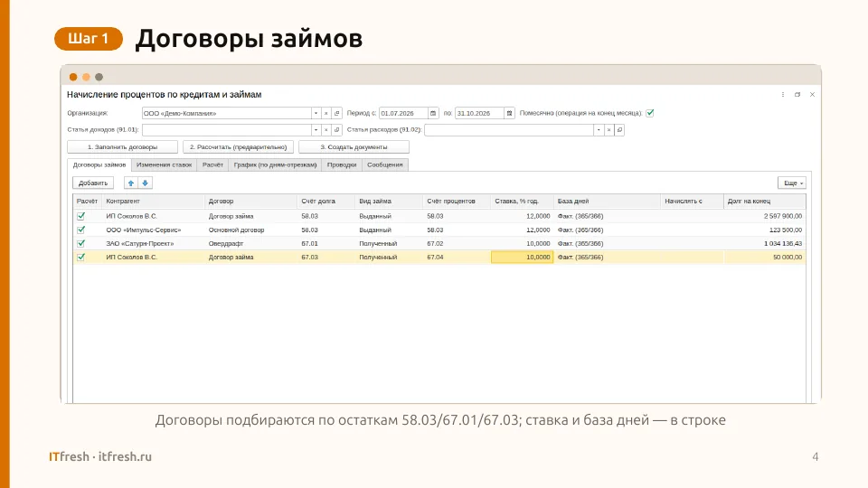The image size is (868, 488).
Task: Select the highlighted 10,0000 rate cell
Action: tap(522, 258)
